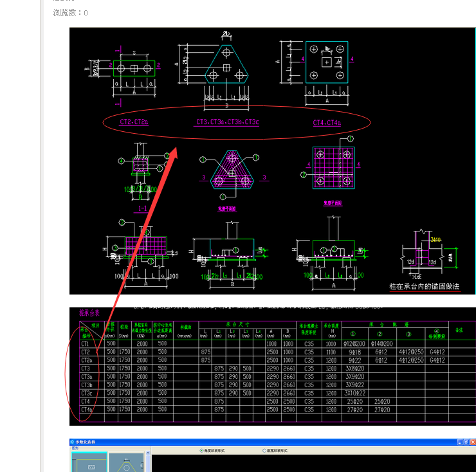Open the pile cap CAD drawing image
Viewport: 476px width, 472px height.
pos(272,161)
